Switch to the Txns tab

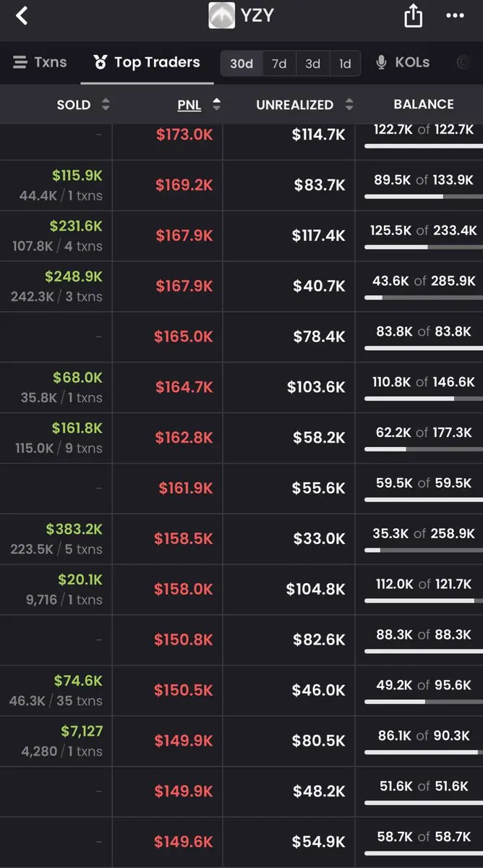click(x=40, y=62)
